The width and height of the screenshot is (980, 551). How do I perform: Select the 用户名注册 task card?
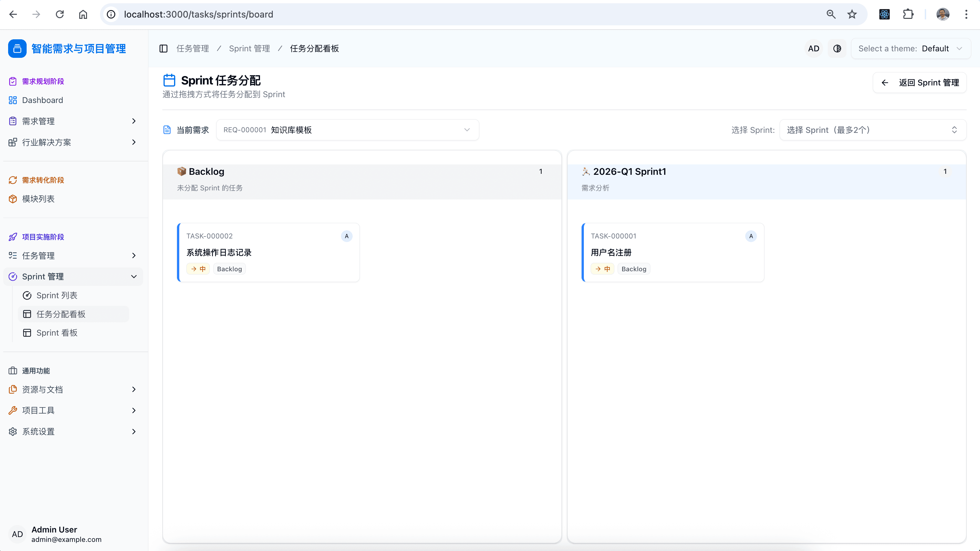[672, 252]
